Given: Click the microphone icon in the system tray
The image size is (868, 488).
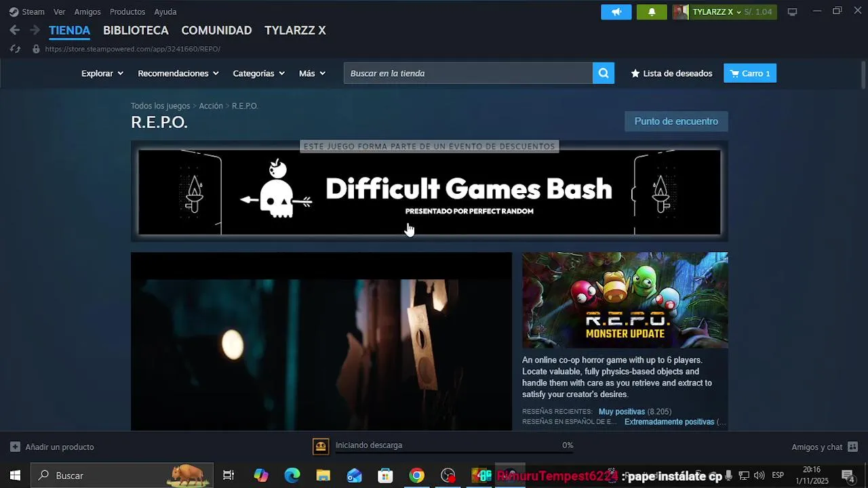Looking at the screenshot, I should (x=729, y=475).
